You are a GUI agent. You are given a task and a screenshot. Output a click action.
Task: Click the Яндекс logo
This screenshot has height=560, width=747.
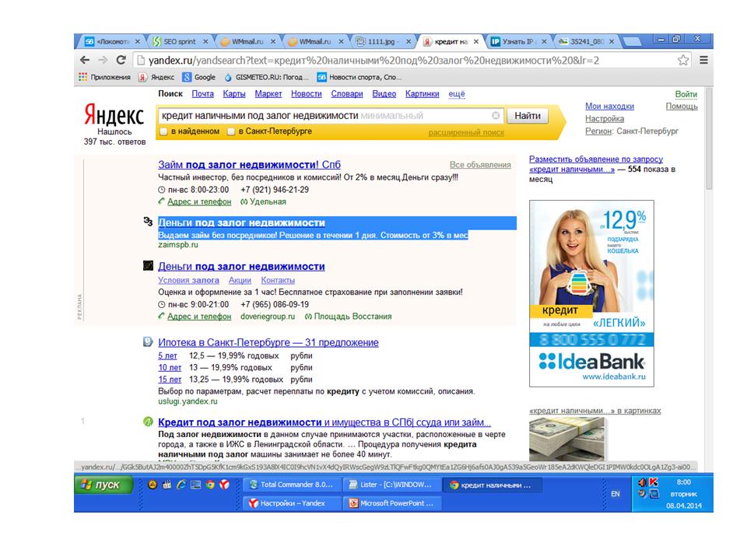pos(114,115)
